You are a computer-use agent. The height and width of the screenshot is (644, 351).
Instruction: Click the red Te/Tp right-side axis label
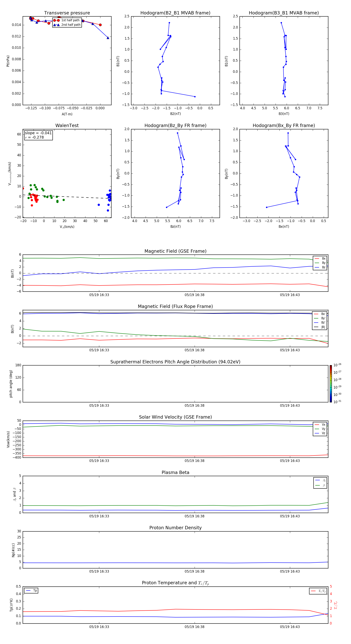[336, 605]
